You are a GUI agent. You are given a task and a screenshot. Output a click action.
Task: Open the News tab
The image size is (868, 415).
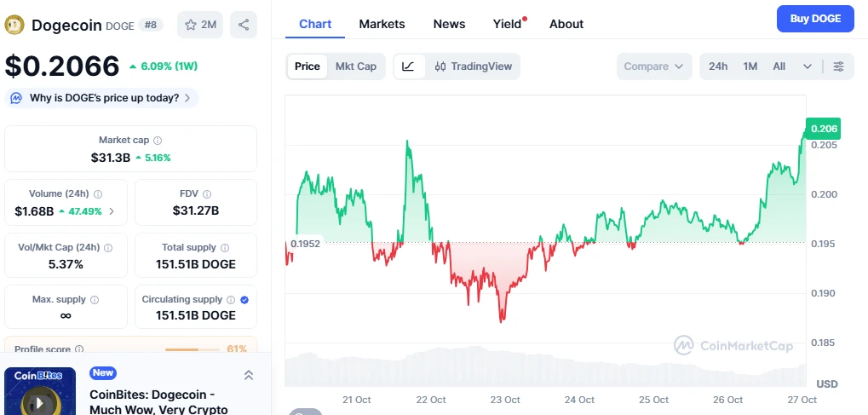click(449, 24)
